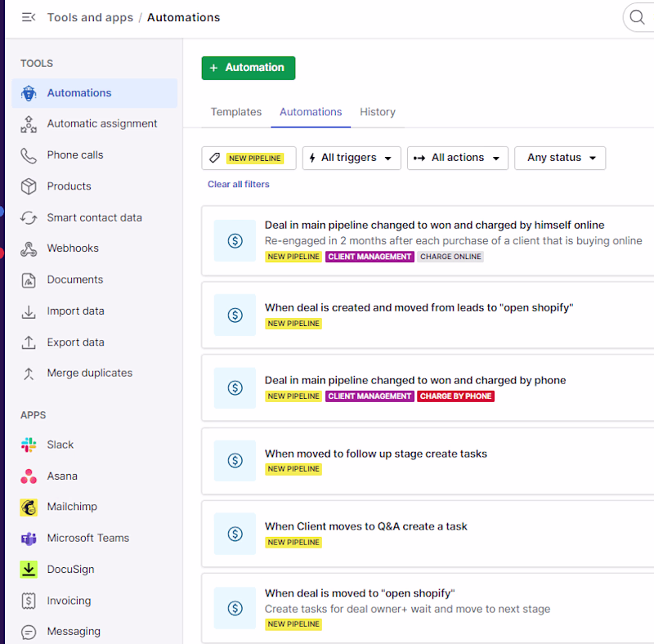Open Automatic assignment tool
The width and height of the screenshot is (654, 644).
(x=95, y=123)
